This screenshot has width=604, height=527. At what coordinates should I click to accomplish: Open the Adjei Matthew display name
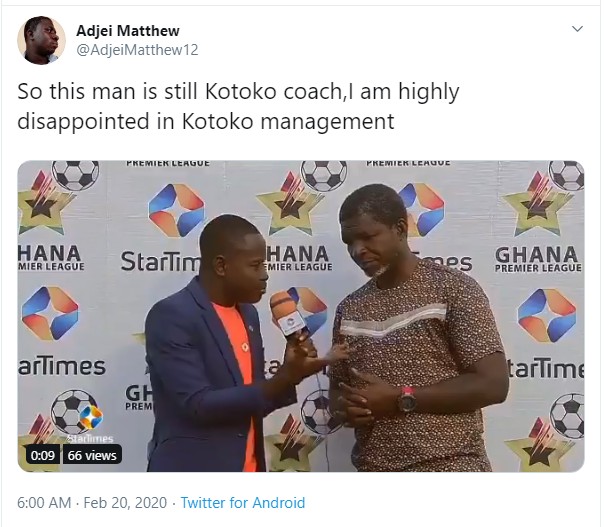tap(128, 31)
